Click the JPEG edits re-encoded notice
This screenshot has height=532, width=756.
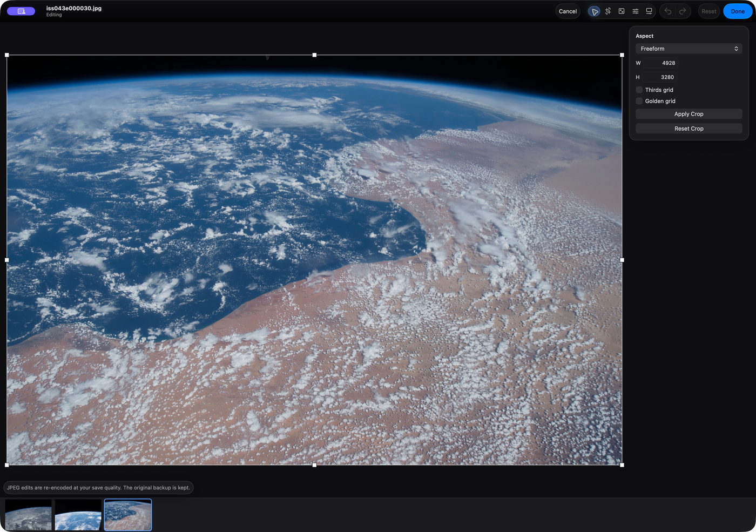[98, 488]
